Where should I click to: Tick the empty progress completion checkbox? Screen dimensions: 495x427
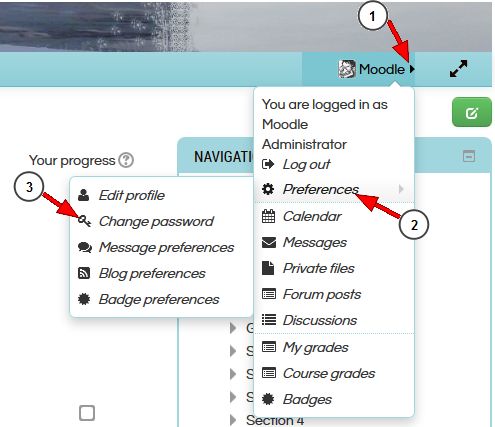[x=87, y=413]
